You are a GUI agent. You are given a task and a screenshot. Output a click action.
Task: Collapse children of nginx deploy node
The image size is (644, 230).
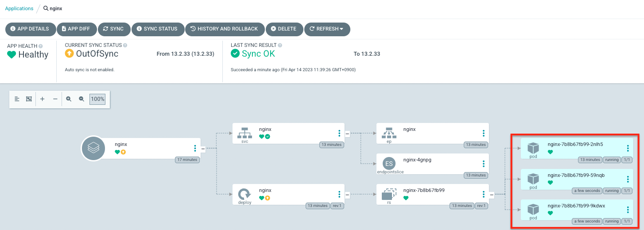click(347, 194)
